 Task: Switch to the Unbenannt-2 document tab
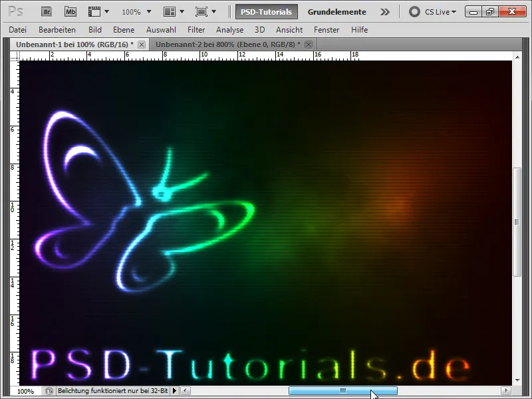(228, 45)
